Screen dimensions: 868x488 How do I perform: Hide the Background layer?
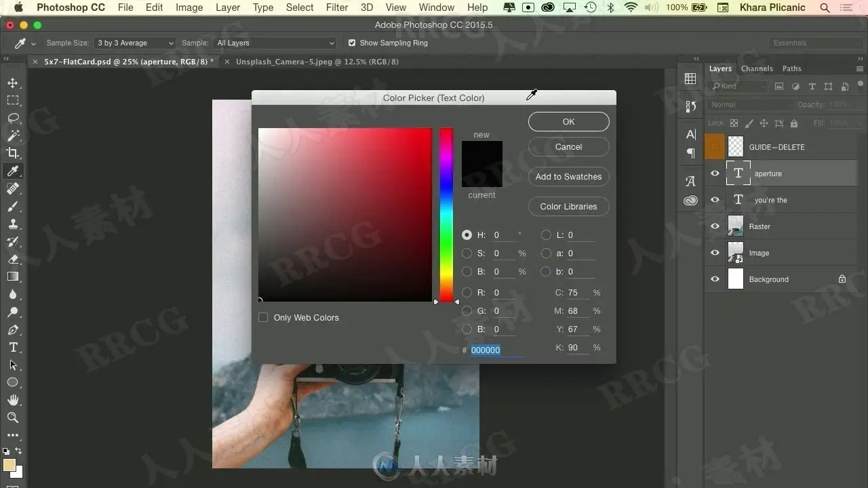(x=715, y=279)
